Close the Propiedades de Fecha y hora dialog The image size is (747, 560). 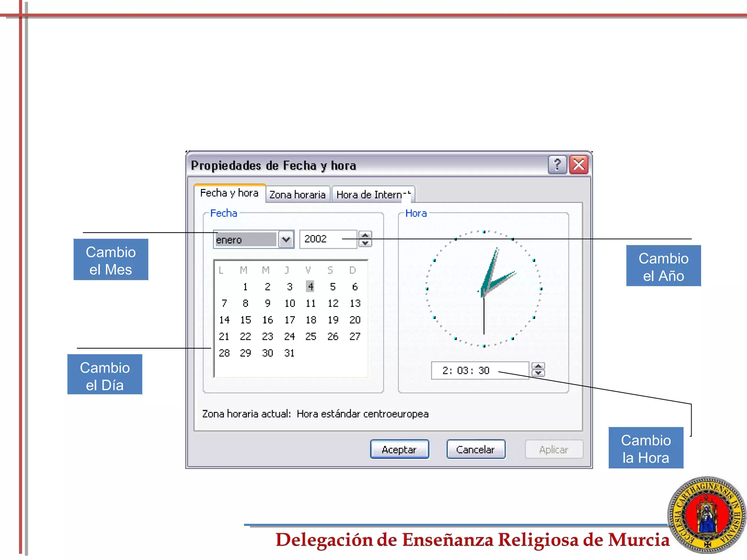(578, 165)
